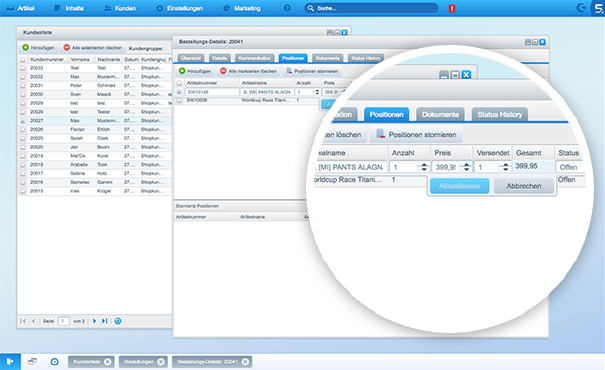Click the page number field in Kundenliste
Screen dimensions: 605x370
pos(63,321)
